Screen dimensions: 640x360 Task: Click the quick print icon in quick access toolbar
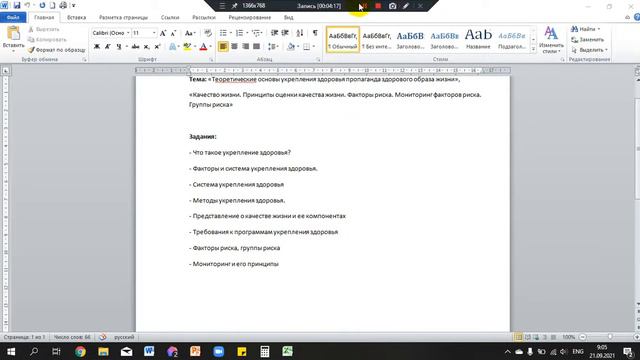[63, 6]
